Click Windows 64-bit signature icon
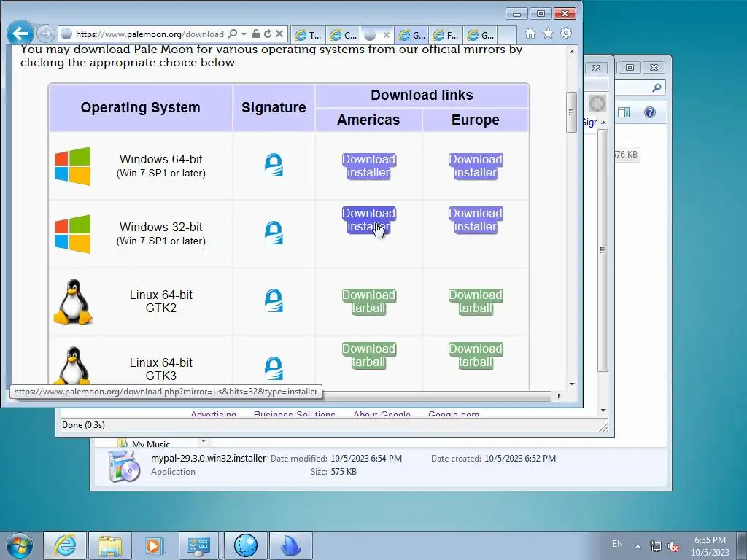Screen dimensions: 747x560 point(274,165)
